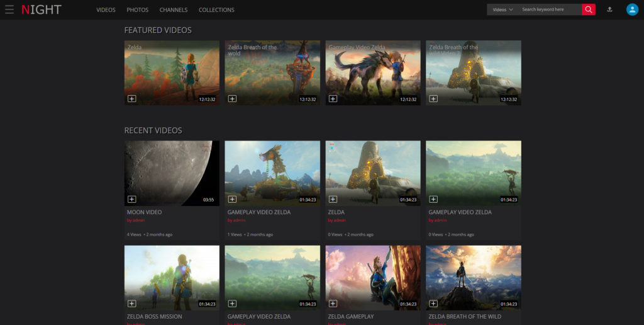The width and height of the screenshot is (644, 325).
Task: Open the MOON VIDEO title link
Action: click(x=144, y=212)
